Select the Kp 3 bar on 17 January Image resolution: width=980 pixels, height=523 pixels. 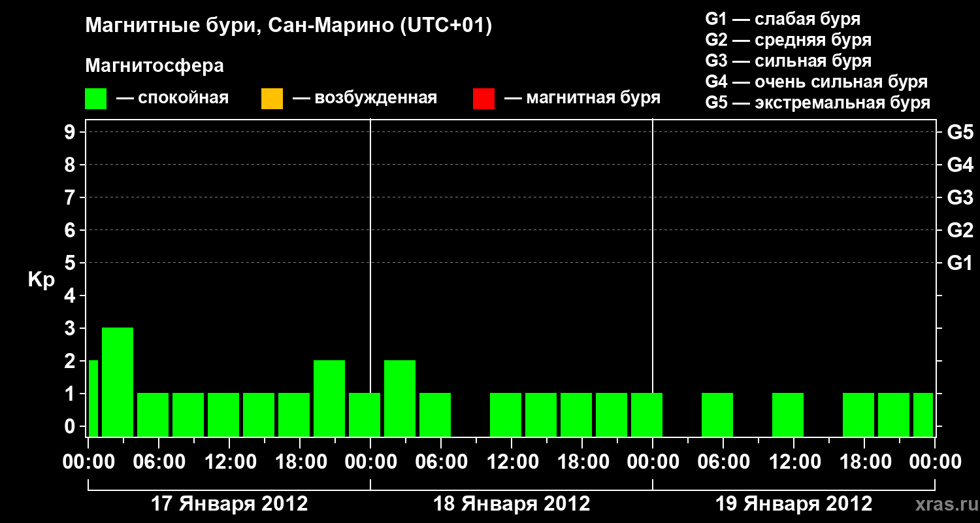coord(118,382)
